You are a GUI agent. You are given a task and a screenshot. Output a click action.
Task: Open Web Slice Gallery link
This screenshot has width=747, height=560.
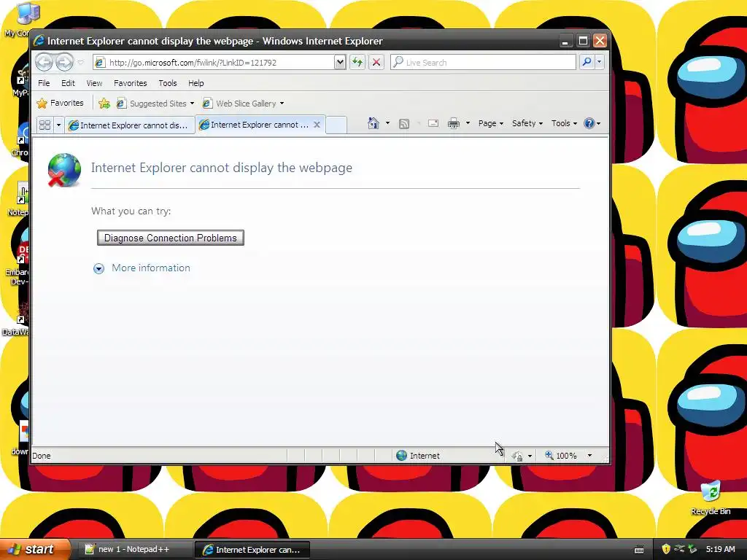pyautogui.click(x=243, y=104)
